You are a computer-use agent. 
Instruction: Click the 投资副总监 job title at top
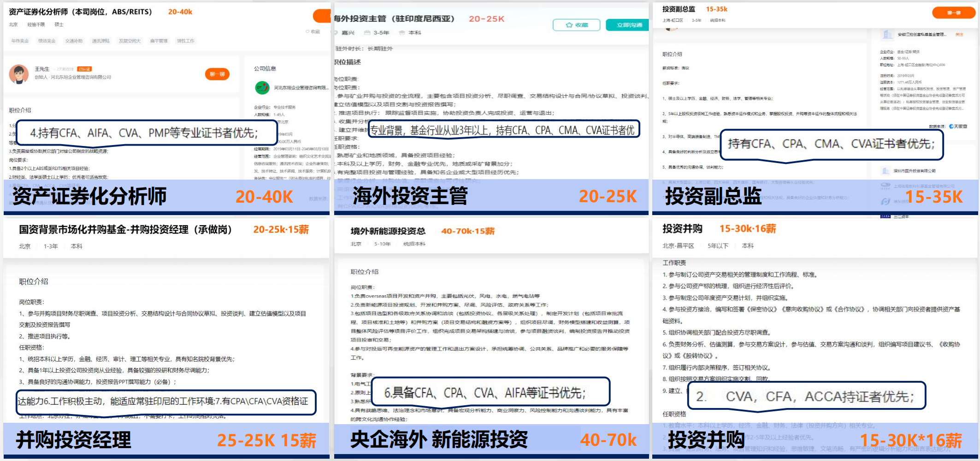[x=679, y=9]
